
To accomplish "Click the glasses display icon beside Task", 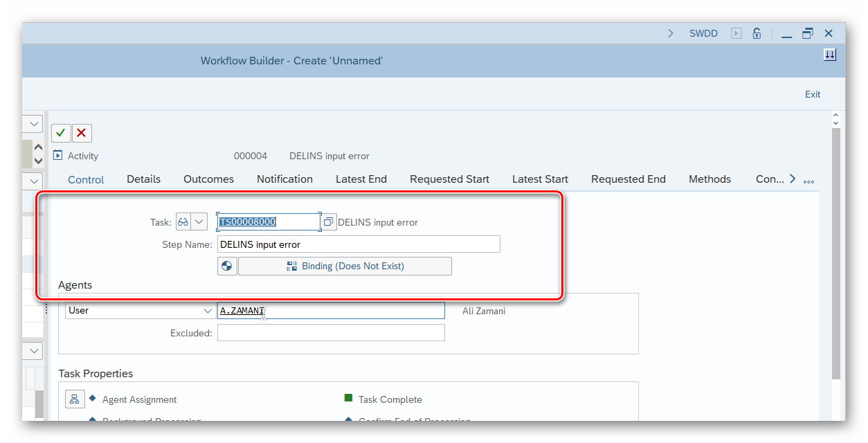I will point(183,222).
